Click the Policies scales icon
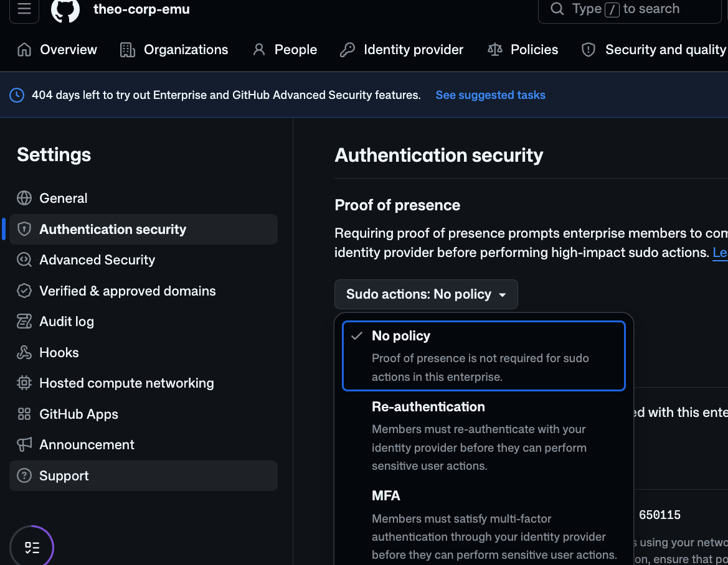This screenshot has height=565, width=728. pos(495,50)
